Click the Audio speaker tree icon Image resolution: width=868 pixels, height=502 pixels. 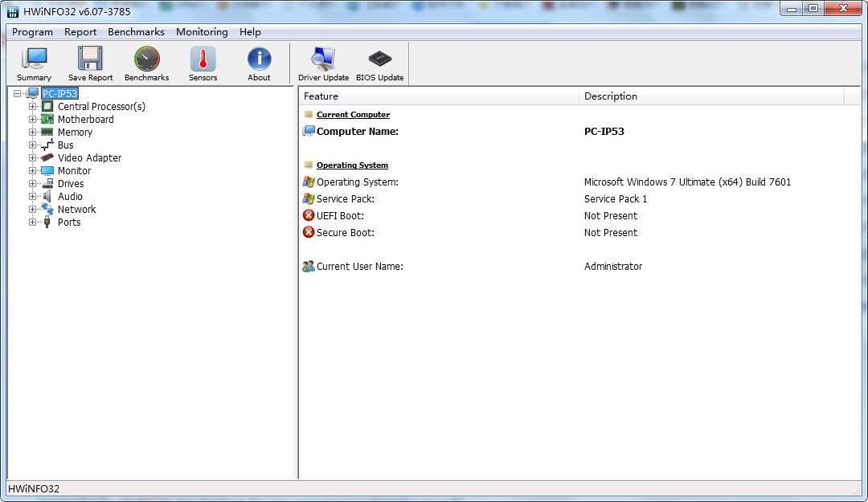47,196
